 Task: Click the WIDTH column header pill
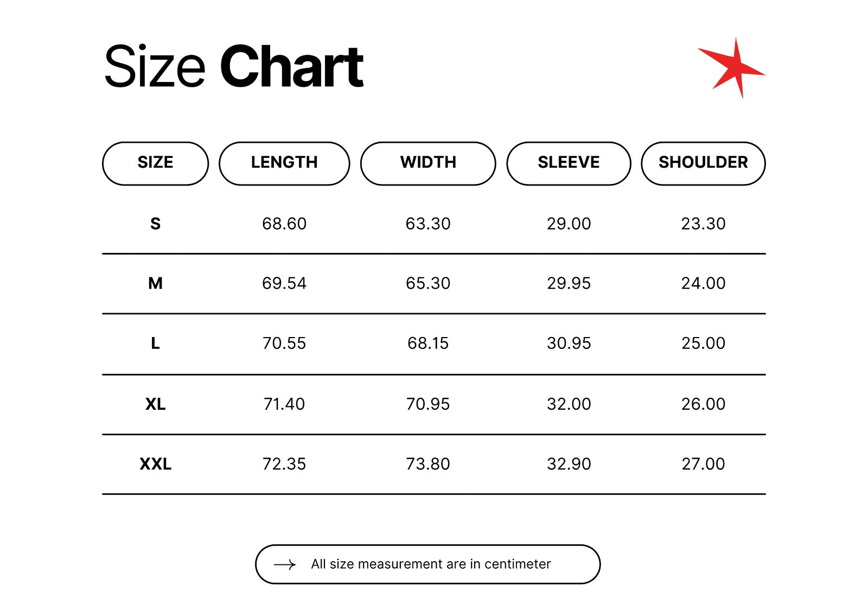[x=428, y=163]
